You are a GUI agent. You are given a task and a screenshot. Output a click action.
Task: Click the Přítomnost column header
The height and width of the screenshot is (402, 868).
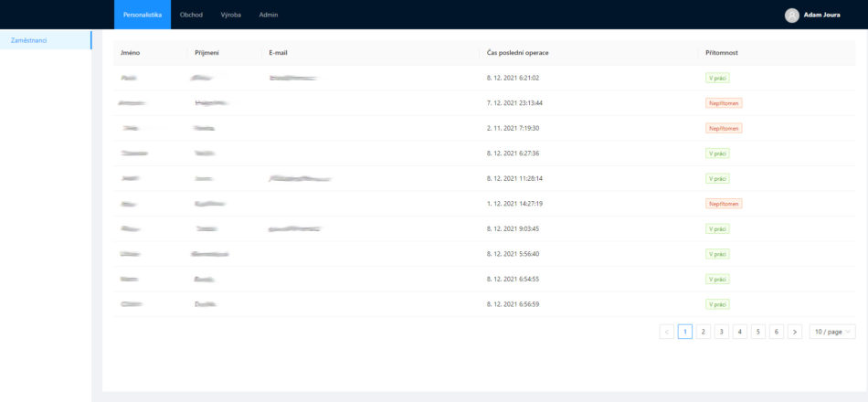[x=722, y=53]
